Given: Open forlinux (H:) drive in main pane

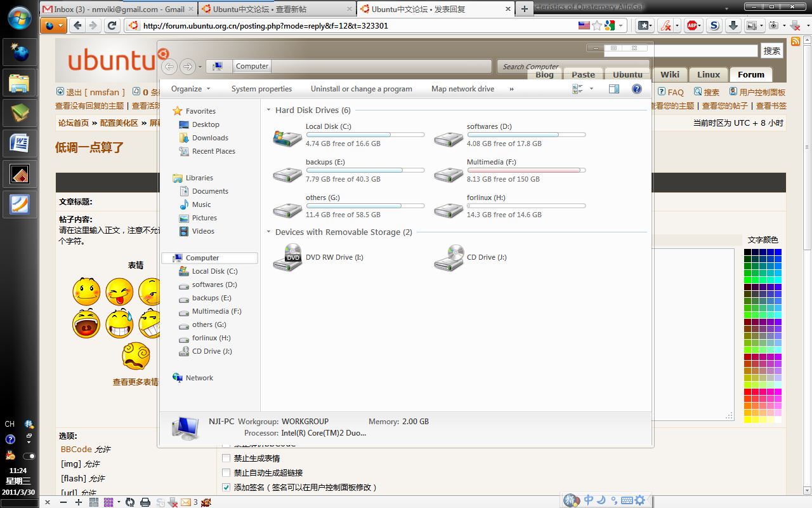Looking at the screenshot, I should coord(449,209).
